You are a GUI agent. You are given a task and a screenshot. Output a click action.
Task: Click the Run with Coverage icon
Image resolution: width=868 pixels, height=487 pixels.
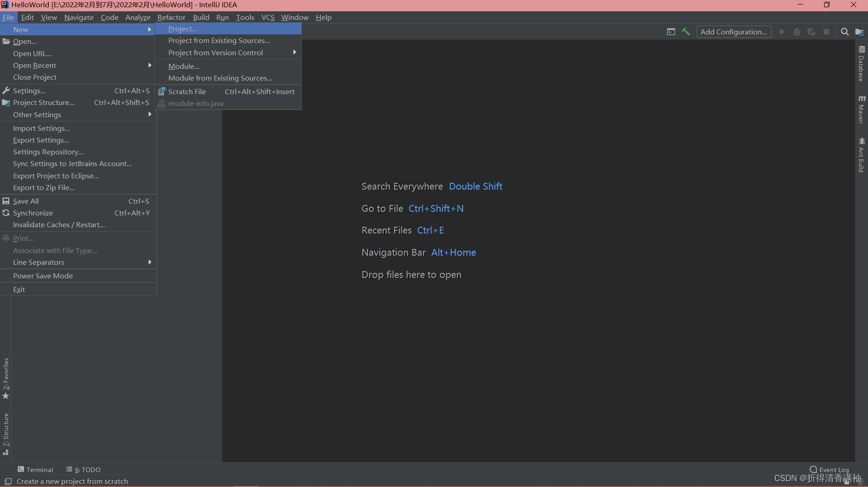[x=811, y=32]
